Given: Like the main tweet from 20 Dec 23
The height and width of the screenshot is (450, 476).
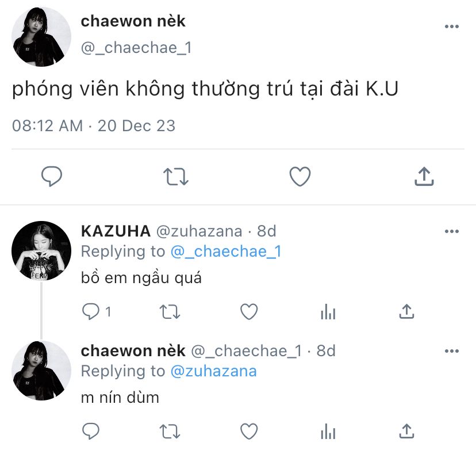Looking at the screenshot, I should tap(300, 176).
